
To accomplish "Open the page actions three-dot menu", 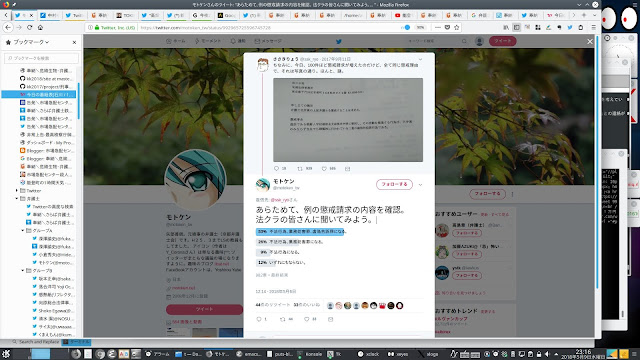I will (438, 27).
